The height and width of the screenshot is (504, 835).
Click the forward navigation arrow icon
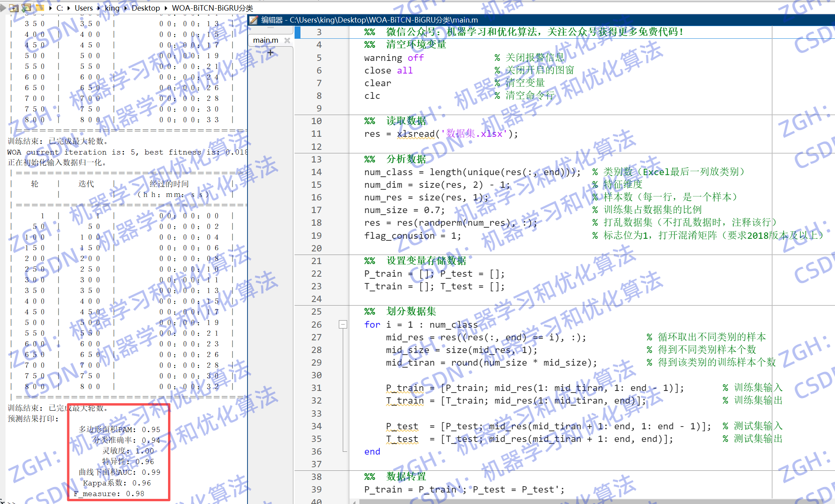point(3,8)
